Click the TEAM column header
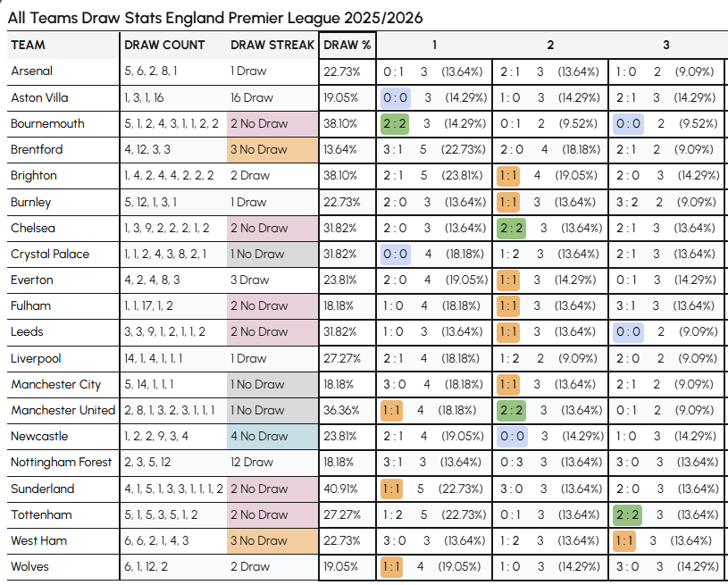This screenshot has width=728, height=585. [x=29, y=45]
